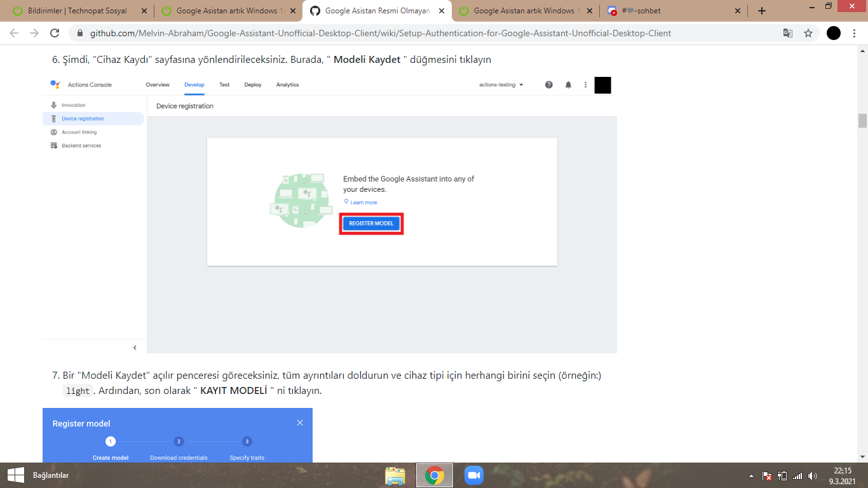
Task: Restore down the Chrome window
Action: coord(829,6)
